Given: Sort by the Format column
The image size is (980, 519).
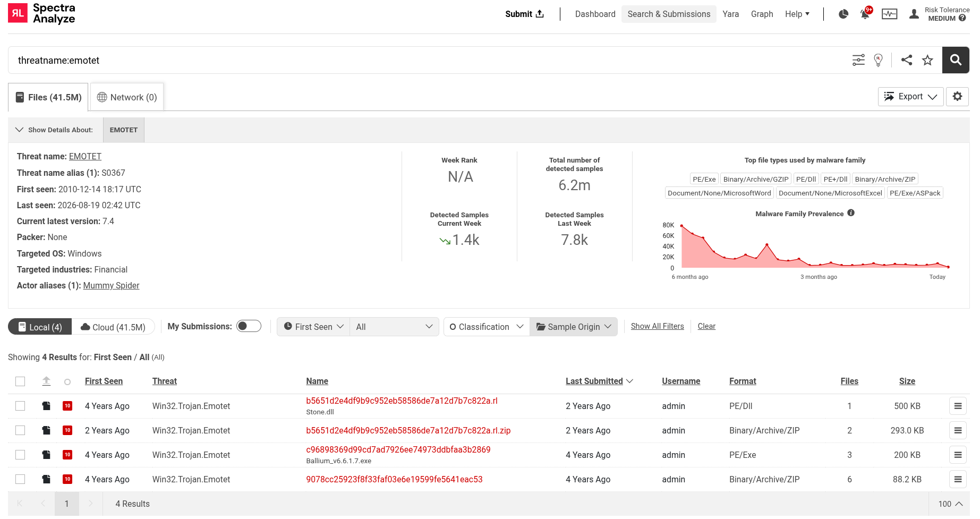Looking at the screenshot, I should (x=743, y=381).
